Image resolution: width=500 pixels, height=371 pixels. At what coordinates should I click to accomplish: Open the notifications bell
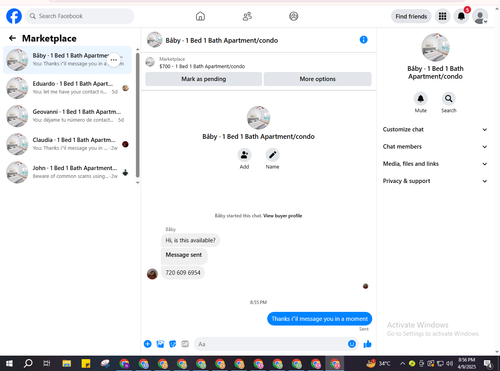pos(461,16)
